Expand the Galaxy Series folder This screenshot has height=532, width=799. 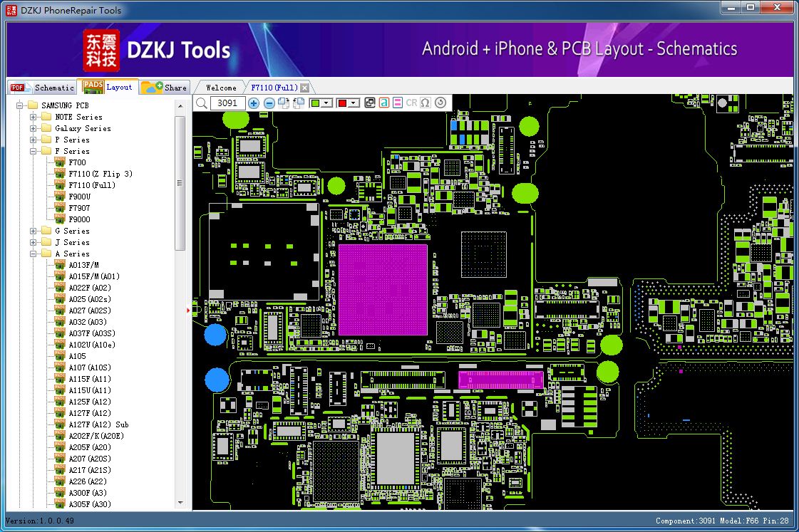[33, 128]
